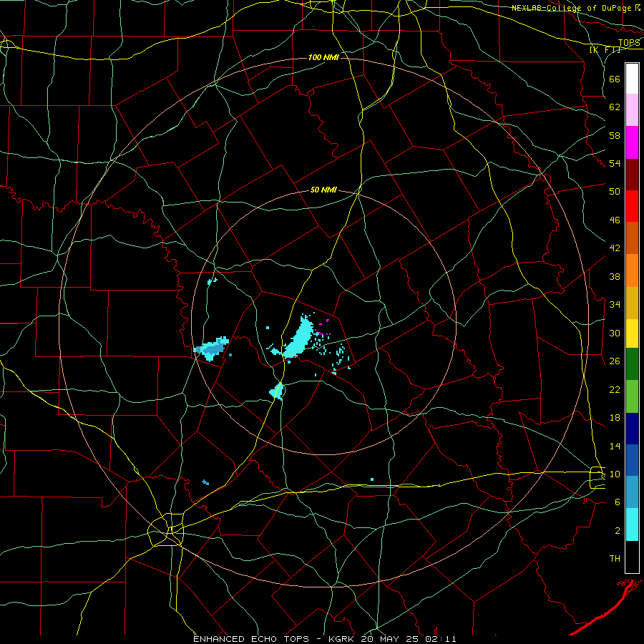This screenshot has height=644, width=644.
Task: Click the yellow highway loop at the east edge
Action: pyautogui.click(x=597, y=478)
